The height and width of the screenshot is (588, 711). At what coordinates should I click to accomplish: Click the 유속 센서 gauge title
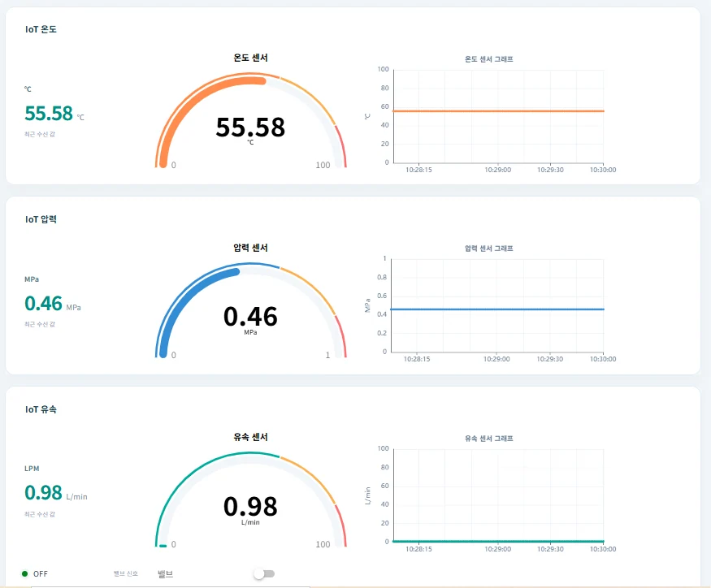tap(251, 437)
